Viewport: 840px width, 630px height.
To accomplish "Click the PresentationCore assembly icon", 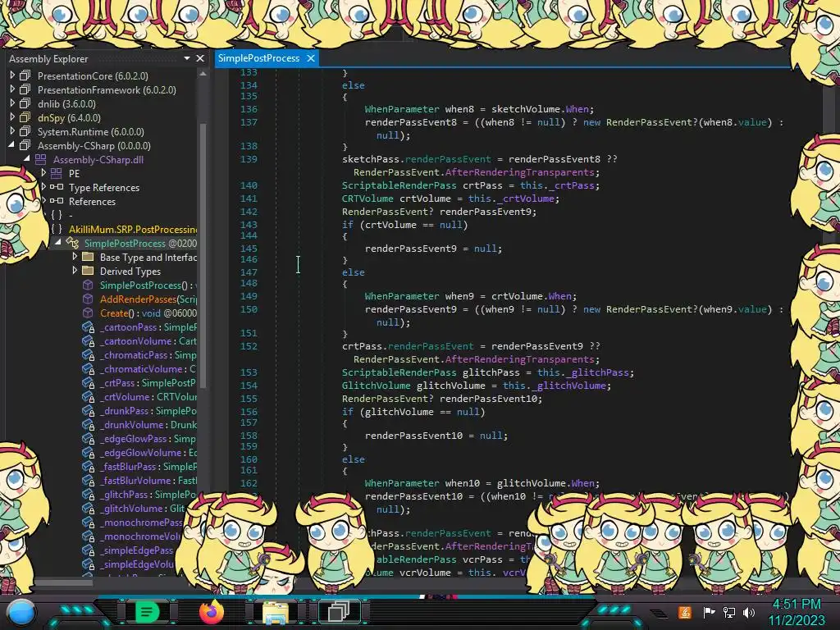I will coord(25,75).
